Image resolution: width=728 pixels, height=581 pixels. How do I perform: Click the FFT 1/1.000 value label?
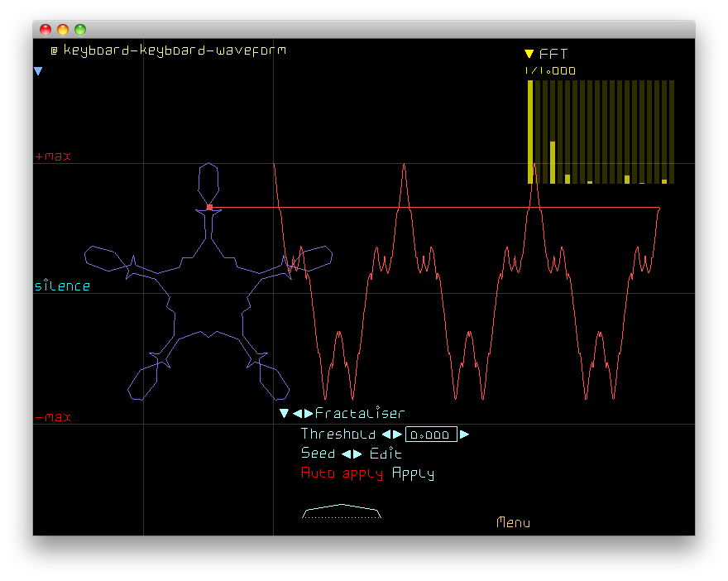click(550, 71)
